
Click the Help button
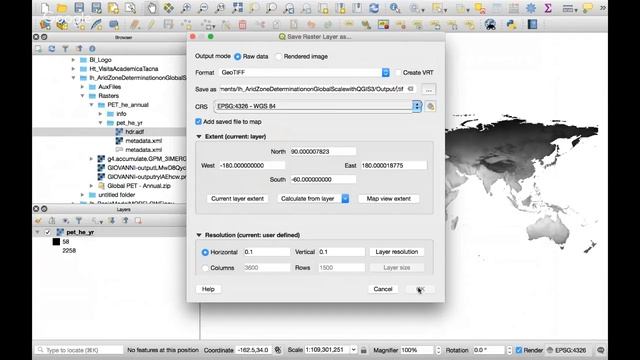click(x=208, y=289)
